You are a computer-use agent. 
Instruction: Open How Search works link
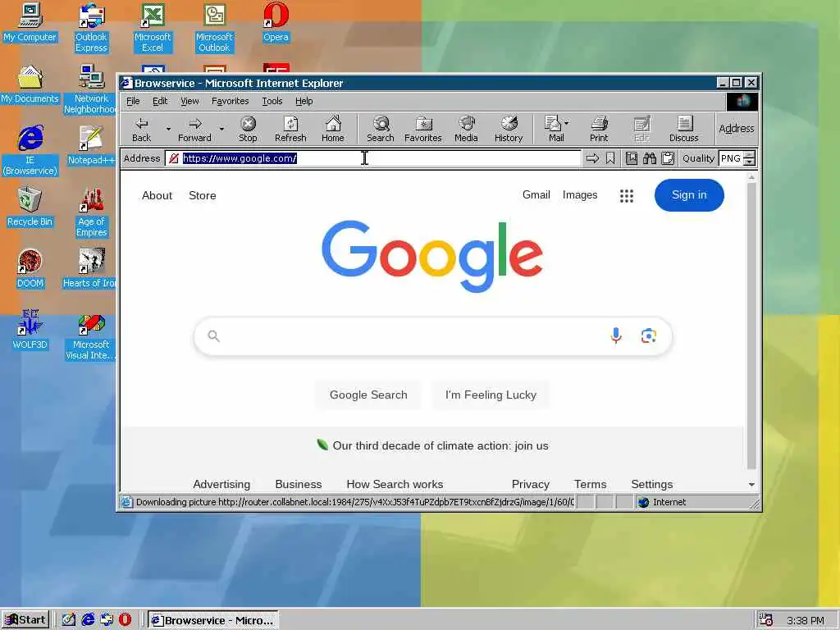pos(395,484)
